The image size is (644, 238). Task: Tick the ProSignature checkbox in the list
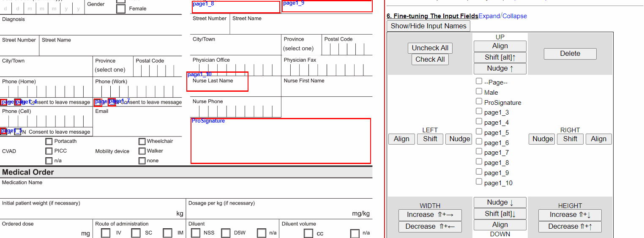point(479,101)
